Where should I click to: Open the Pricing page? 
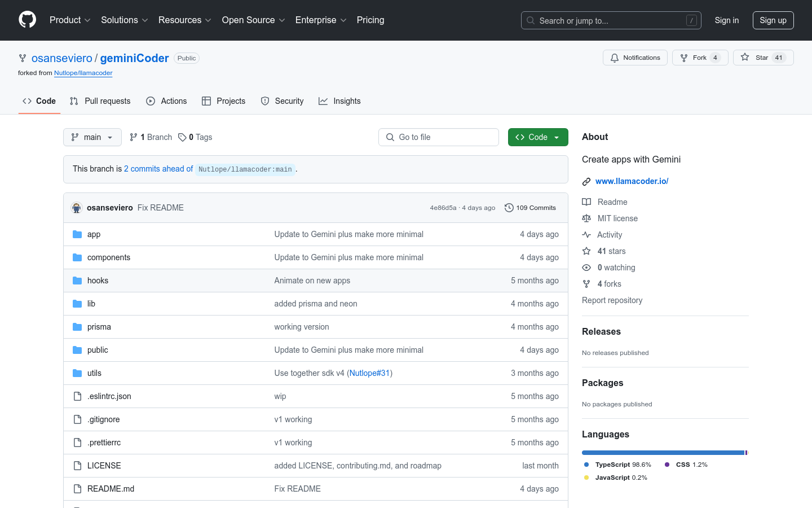click(x=370, y=20)
